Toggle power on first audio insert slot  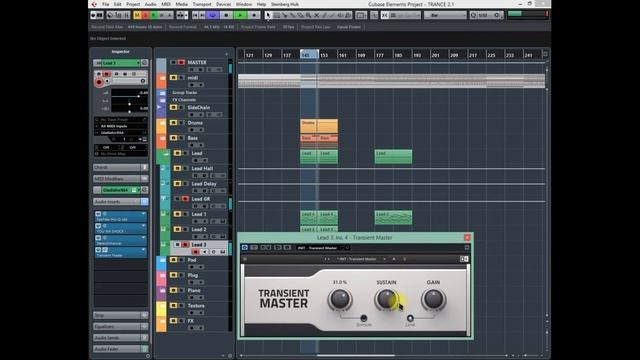pyautogui.click(x=98, y=214)
